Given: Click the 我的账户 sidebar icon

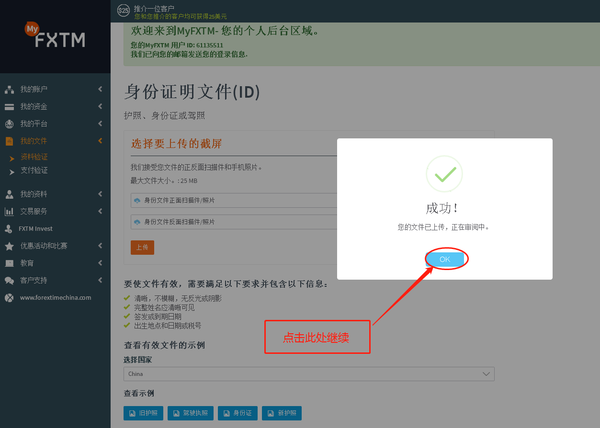Looking at the screenshot, I should [x=9, y=90].
